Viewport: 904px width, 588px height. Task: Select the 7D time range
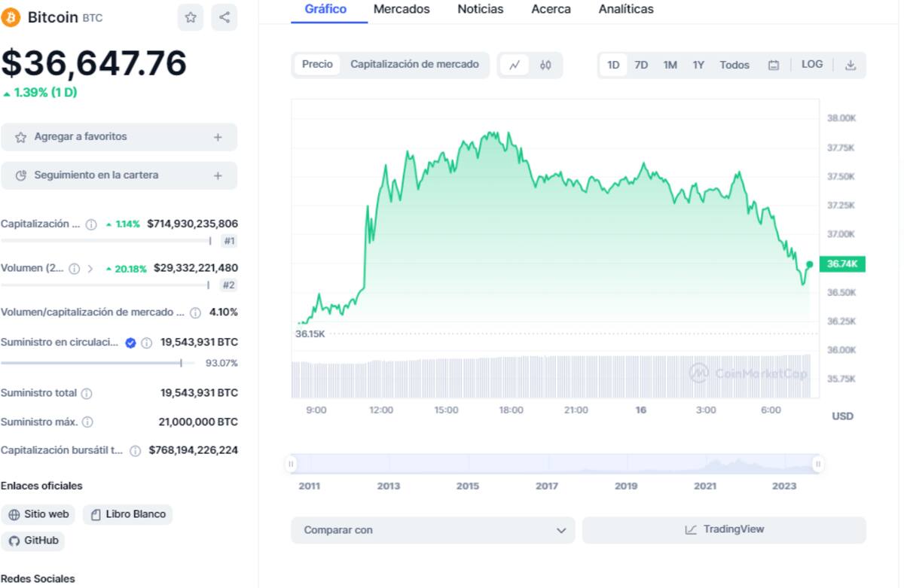click(x=641, y=65)
